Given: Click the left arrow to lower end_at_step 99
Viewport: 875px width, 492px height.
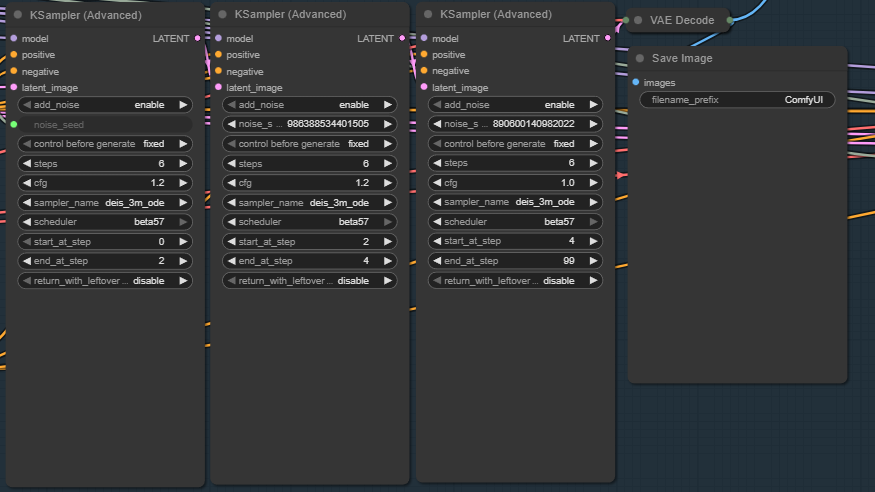Looking at the screenshot, I should pos(437,261).
